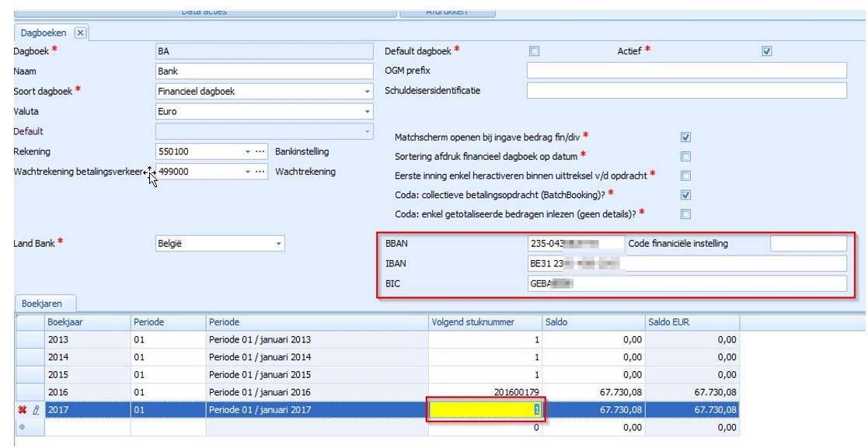This screenshot has height=448, width=868.
Task: Expand the Soort dagboek dropdown
Action: pyautogui.click(x=367, y=92)
